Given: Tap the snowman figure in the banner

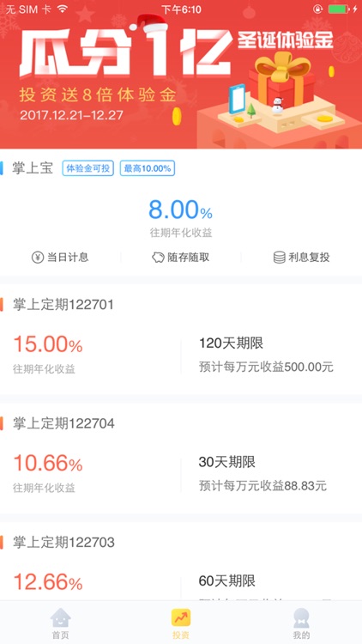Looking at the screenshot, I should point(278,106).
